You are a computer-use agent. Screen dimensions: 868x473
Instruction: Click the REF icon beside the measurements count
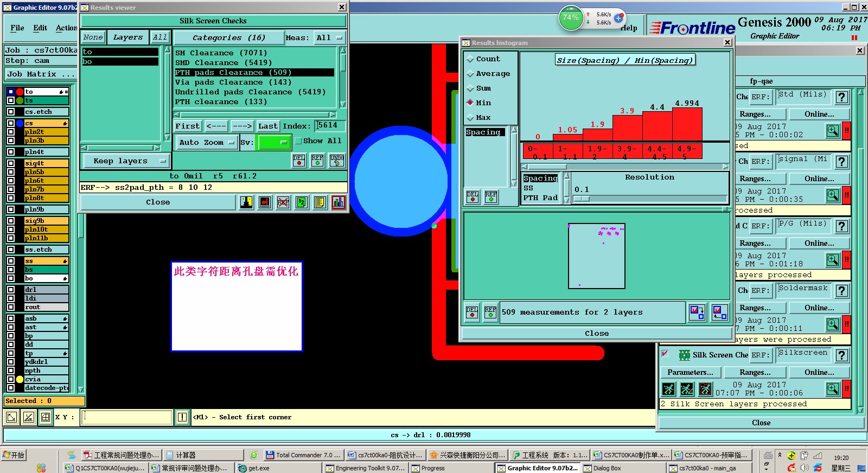pyautogui.click(x=490, y=312)
